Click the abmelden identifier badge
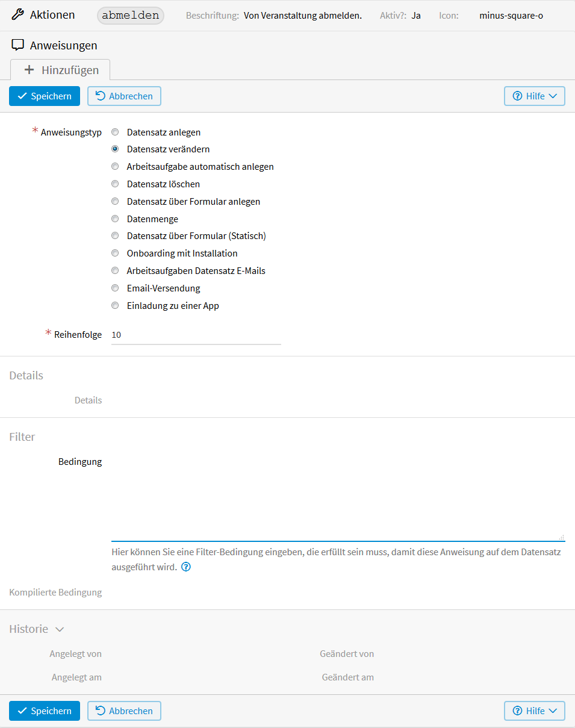This screenshot has width=575, height=728. (130, 16)
